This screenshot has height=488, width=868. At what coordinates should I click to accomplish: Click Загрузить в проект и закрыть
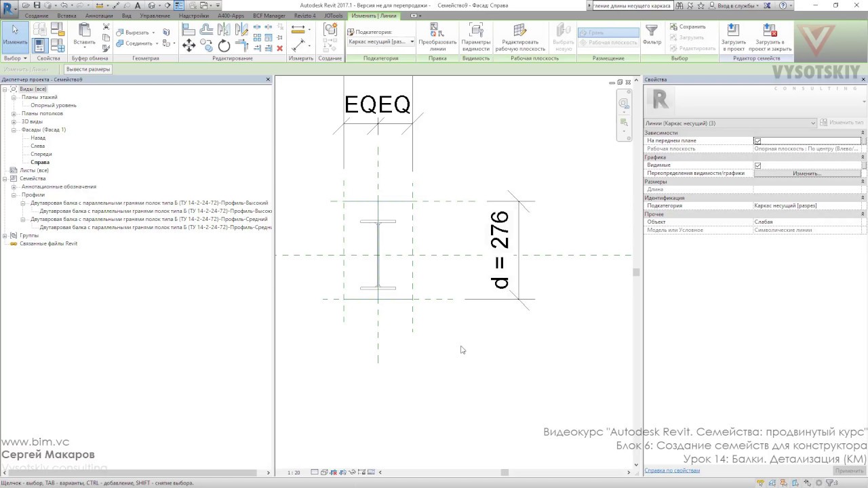pyautogui.click(x=770, y=37)
